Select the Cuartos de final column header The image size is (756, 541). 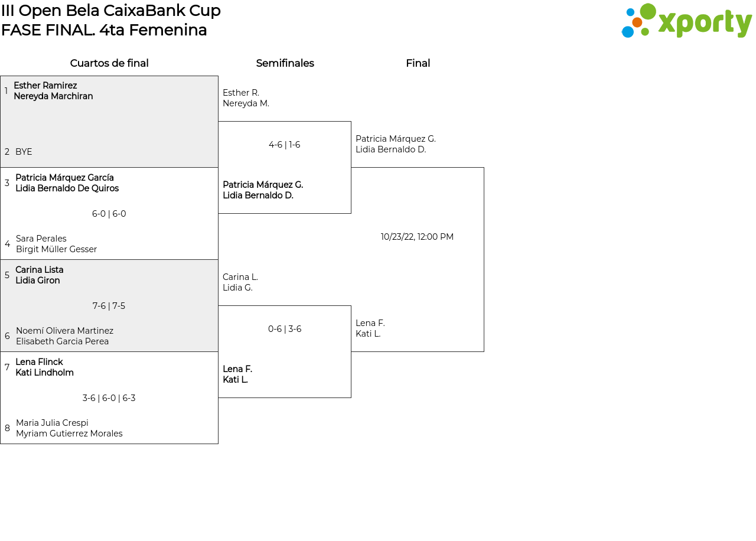[109, 63]
